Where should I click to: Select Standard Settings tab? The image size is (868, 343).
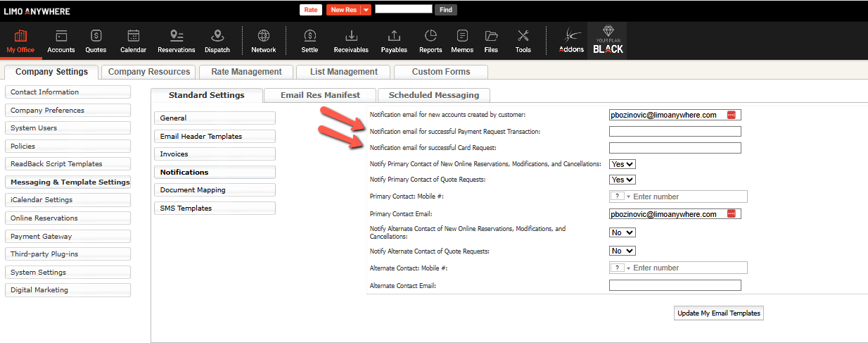point(206,95)
